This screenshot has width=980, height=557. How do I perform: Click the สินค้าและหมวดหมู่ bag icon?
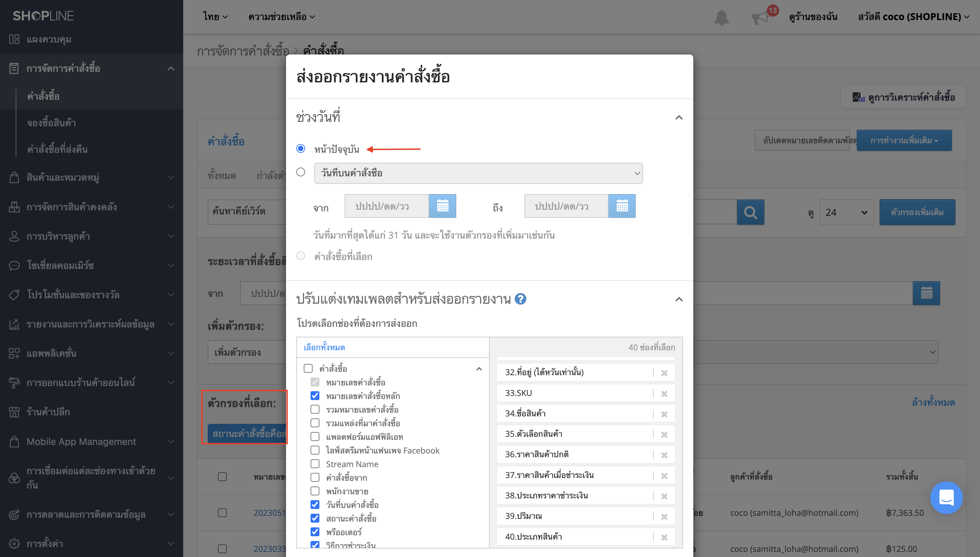(14, 177)
